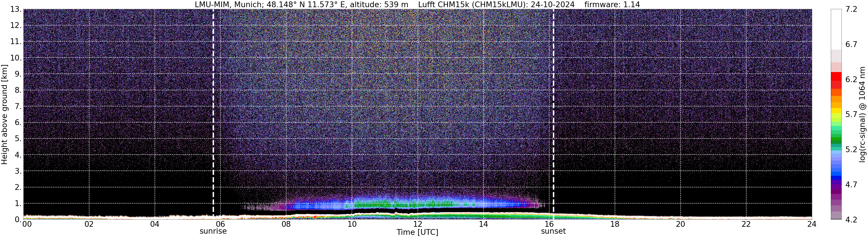Click the height axis tick label 1
Image resolution: width=868 pixels, height=238 pixels.
tap(18, 204)
